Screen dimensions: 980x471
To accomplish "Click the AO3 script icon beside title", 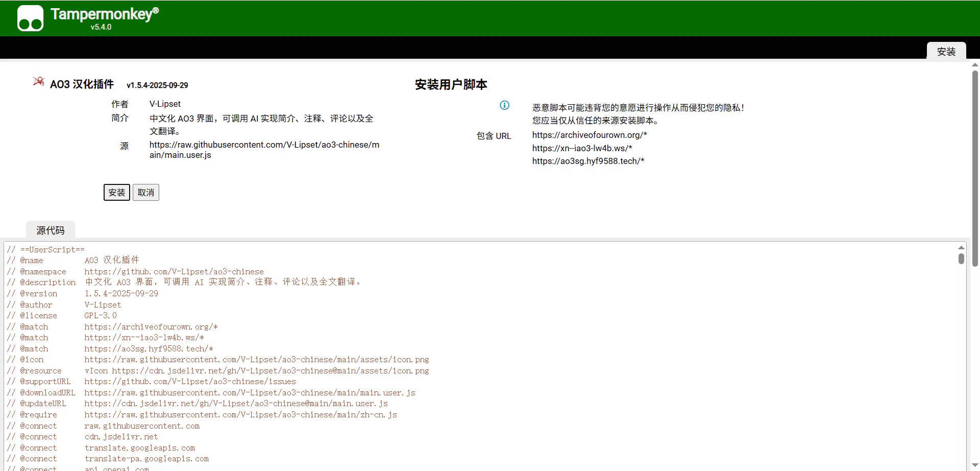I will 38,82.
